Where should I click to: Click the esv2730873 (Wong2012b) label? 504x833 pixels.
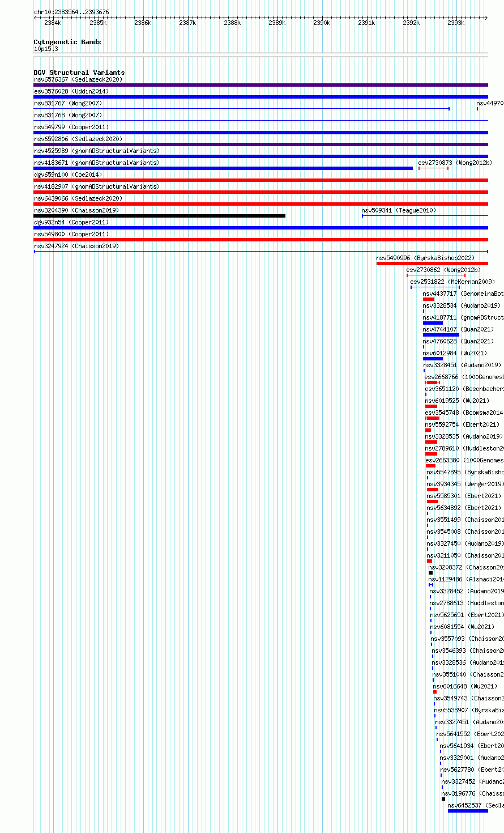pos(455,163)
